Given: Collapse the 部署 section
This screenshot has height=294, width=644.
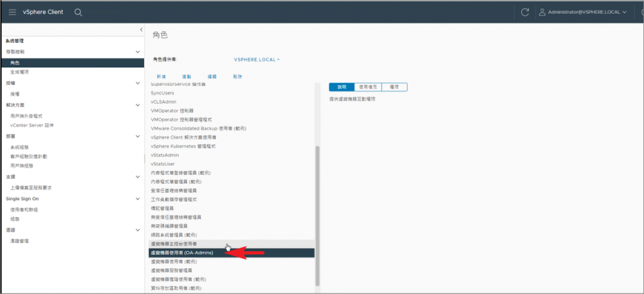Looking at the screenshot, I should (138, 136).
